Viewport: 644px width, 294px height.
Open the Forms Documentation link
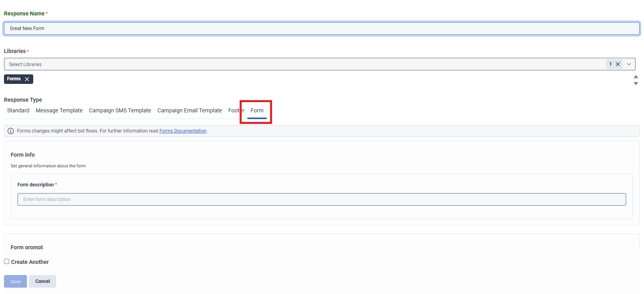point(183,131)
